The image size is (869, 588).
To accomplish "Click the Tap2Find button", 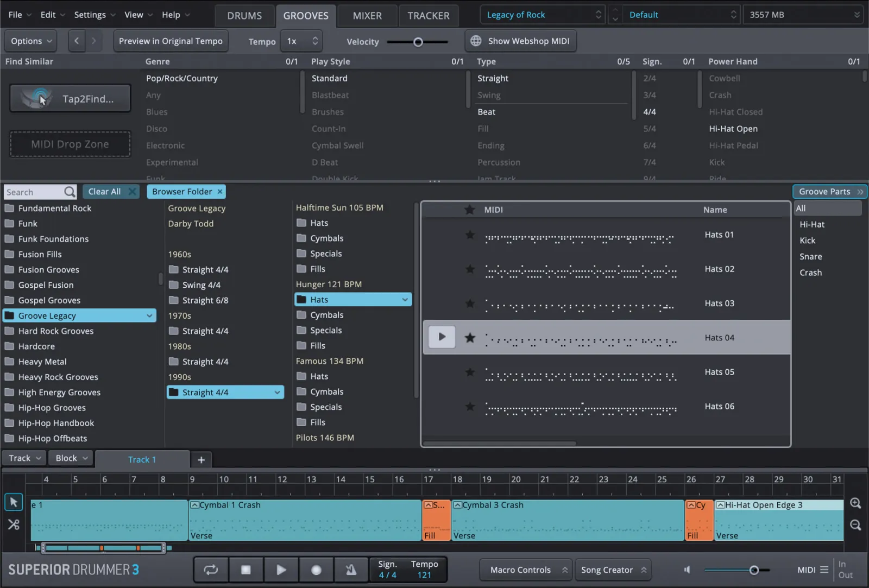I will pyautogui.click(x=70, y=98).
